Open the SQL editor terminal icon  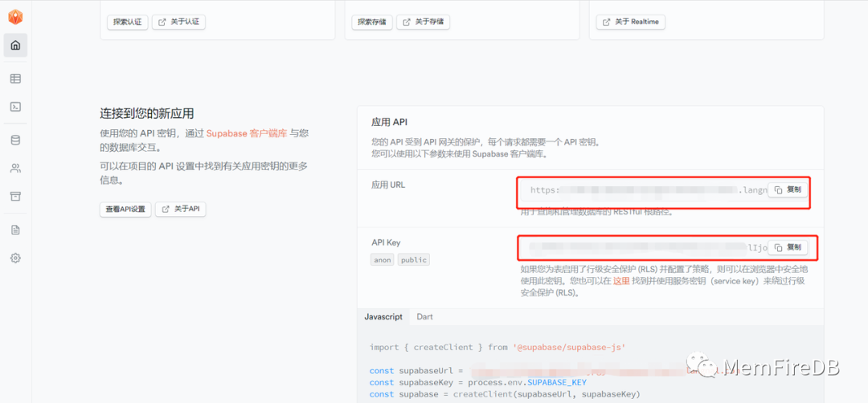pos(15,107)
